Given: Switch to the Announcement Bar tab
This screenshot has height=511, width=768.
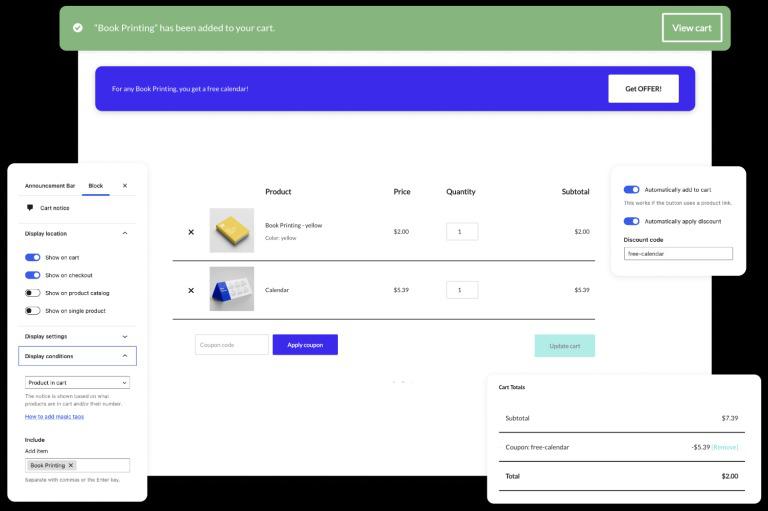Looking at the screenshot, I should pos(50,186).
